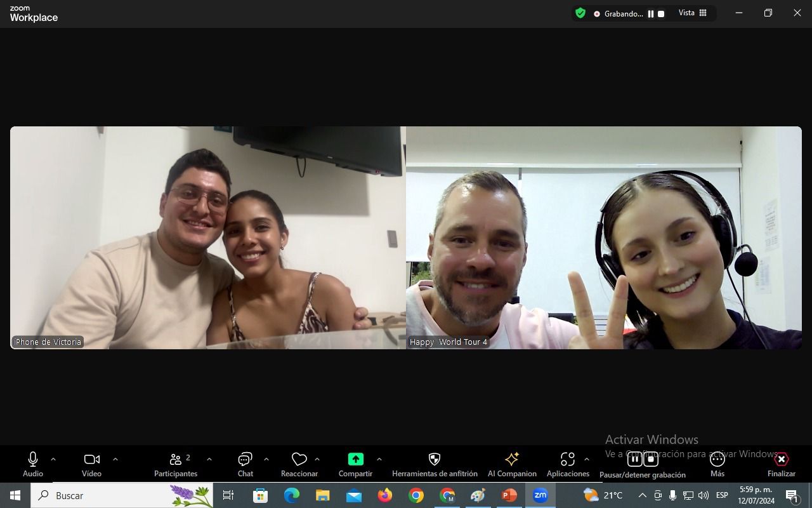
Task: Show hidden system tray icons
Action: (x=642, y=495)
